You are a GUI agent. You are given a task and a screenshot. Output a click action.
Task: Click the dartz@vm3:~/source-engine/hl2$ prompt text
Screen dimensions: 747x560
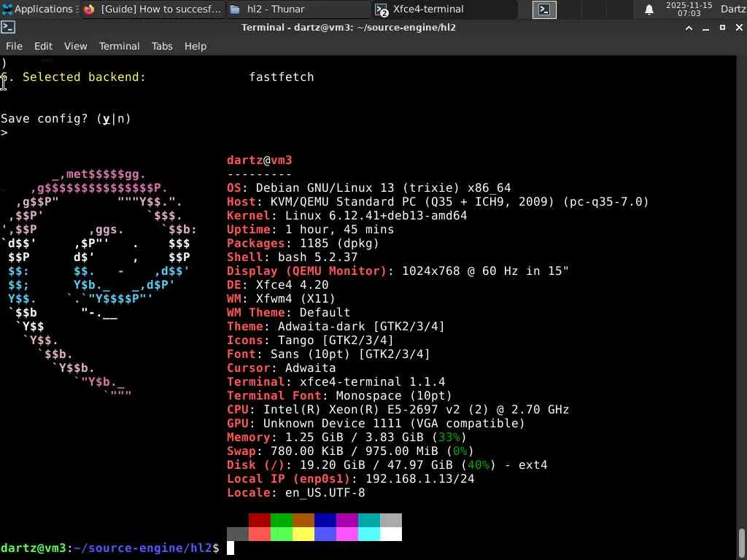pyautogui.click(x=109, y=548)
